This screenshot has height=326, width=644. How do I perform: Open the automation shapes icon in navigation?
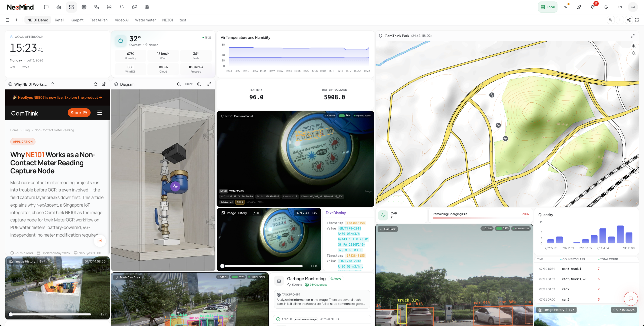[97, 7]
